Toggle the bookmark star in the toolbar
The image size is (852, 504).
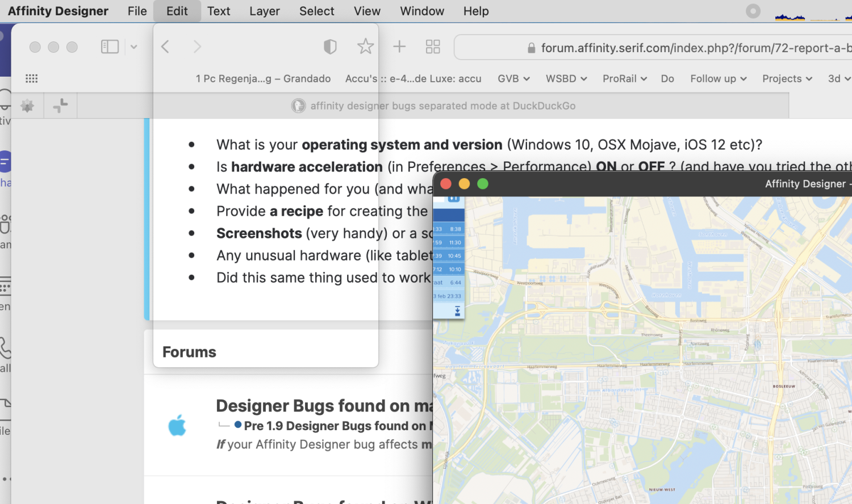365,47
